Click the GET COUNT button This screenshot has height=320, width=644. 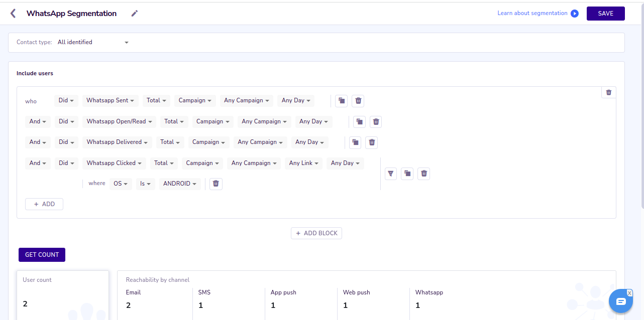click(42, 255)
